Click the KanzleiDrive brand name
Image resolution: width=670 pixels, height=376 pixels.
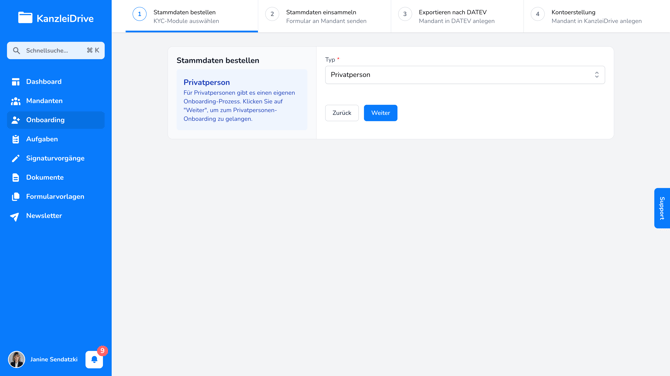(x=65, y=18)
